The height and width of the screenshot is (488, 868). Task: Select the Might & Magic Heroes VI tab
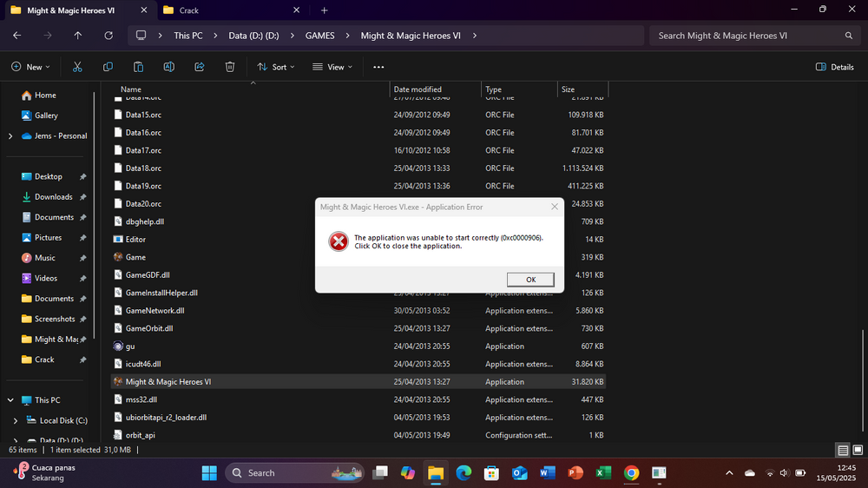coord(79,10)
